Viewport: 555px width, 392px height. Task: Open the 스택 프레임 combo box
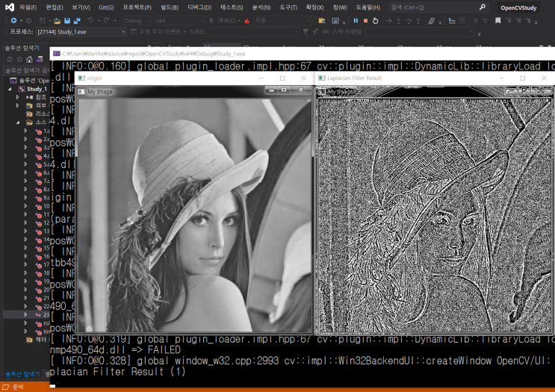pyautogui.click(x=420, y=32)
